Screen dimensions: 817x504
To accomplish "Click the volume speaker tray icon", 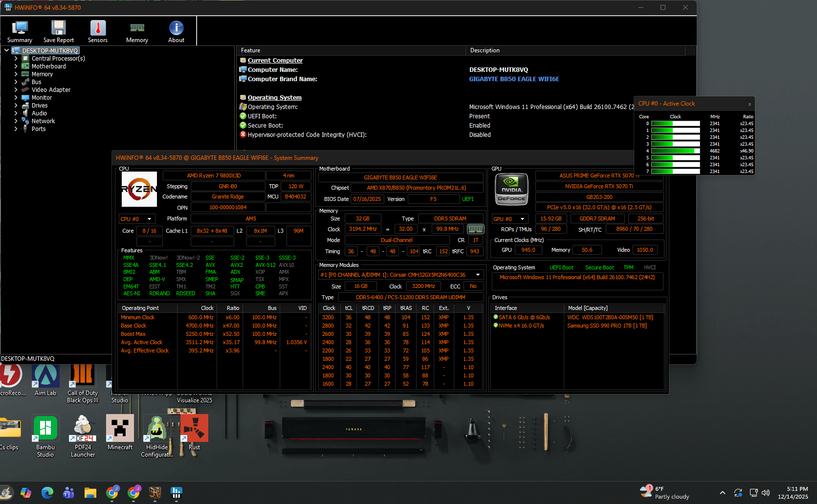I will (766, 493).
